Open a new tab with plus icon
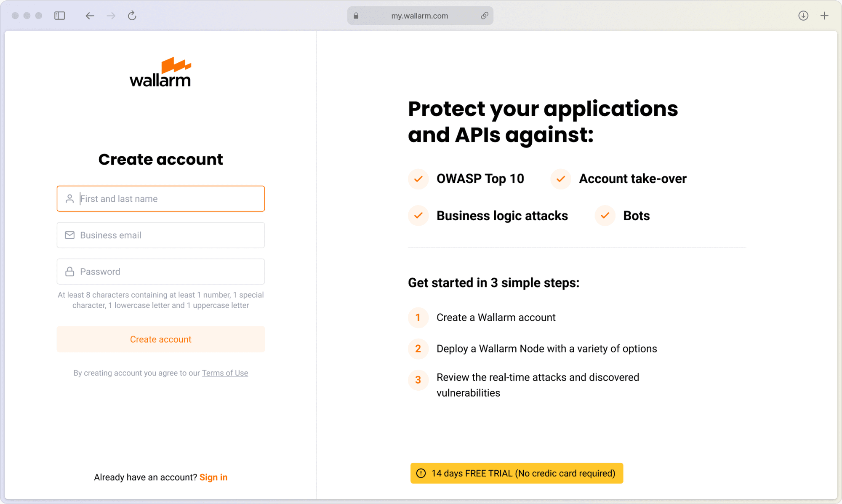 (824, 16)
